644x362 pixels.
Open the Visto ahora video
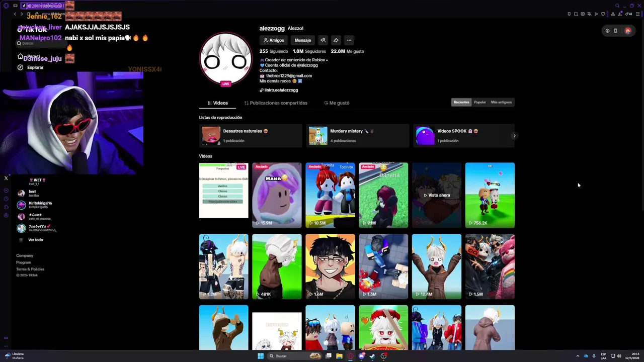click(x=437, y=195)
